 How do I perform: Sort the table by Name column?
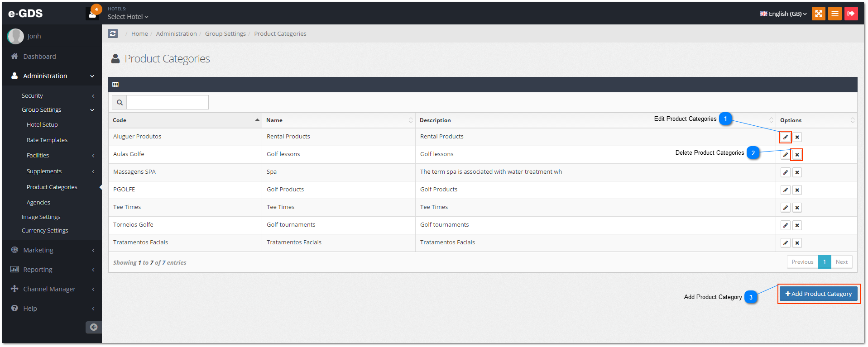pyautogui.click(x=339, y=120)
